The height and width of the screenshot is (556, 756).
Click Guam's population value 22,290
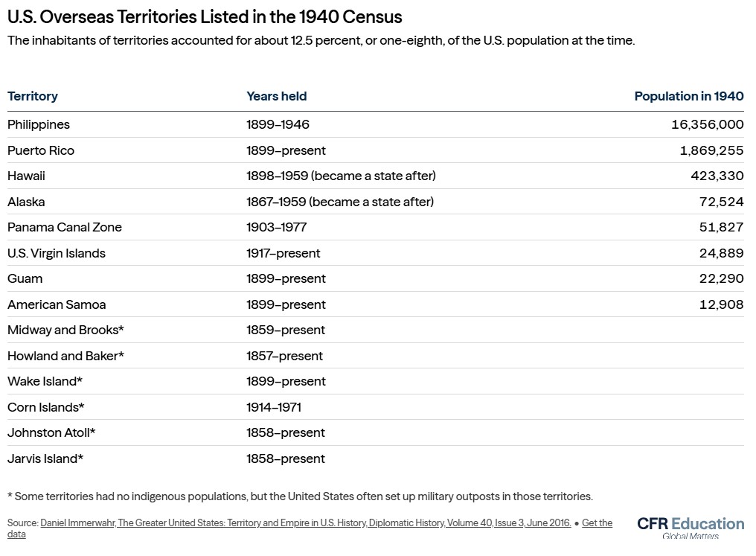[721, 278]
